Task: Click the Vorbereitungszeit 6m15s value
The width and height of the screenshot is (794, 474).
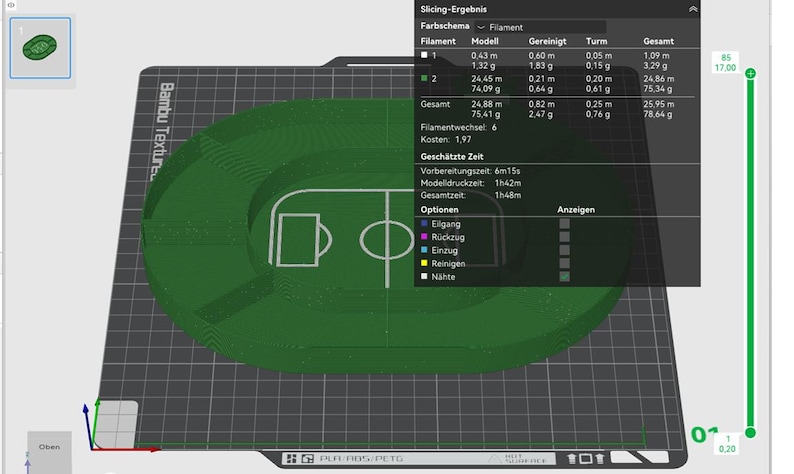Action: click(x=507, y=171)
